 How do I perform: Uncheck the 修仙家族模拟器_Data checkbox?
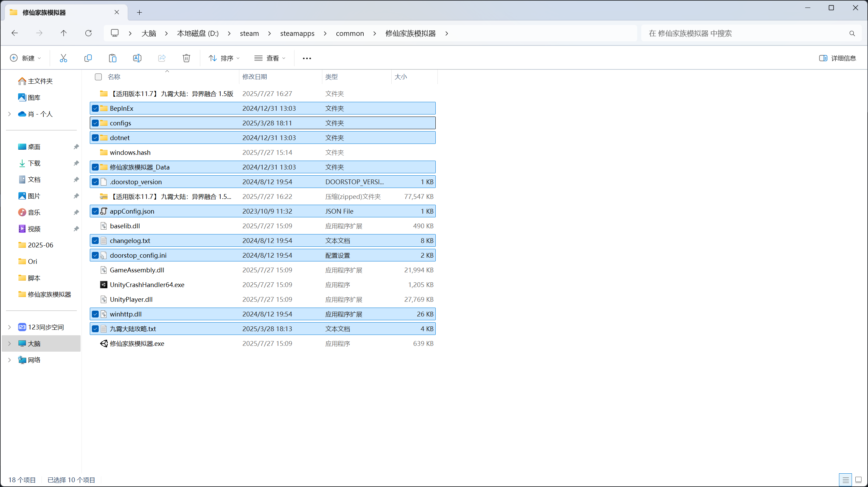pyautogui.click(x=95, y=167)
